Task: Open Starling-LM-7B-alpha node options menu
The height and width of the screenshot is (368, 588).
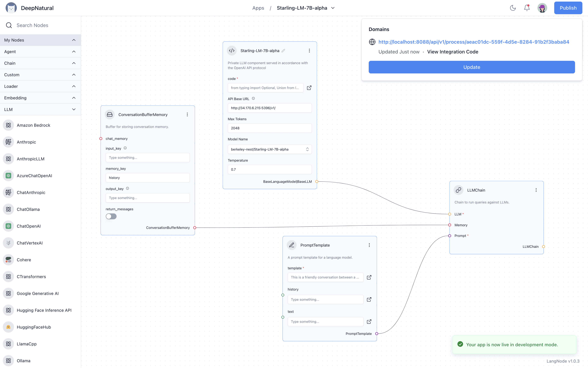Action: point(309,51)
